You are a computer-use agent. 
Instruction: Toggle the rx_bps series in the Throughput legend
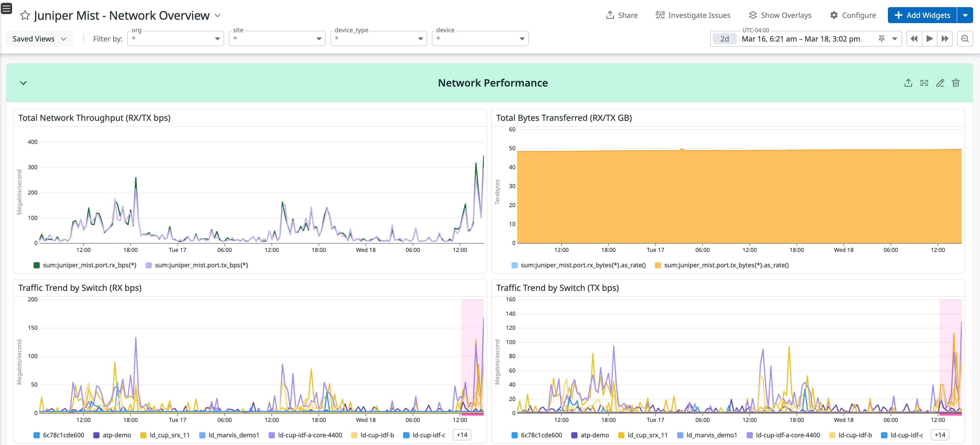click(x=85, y=265)
